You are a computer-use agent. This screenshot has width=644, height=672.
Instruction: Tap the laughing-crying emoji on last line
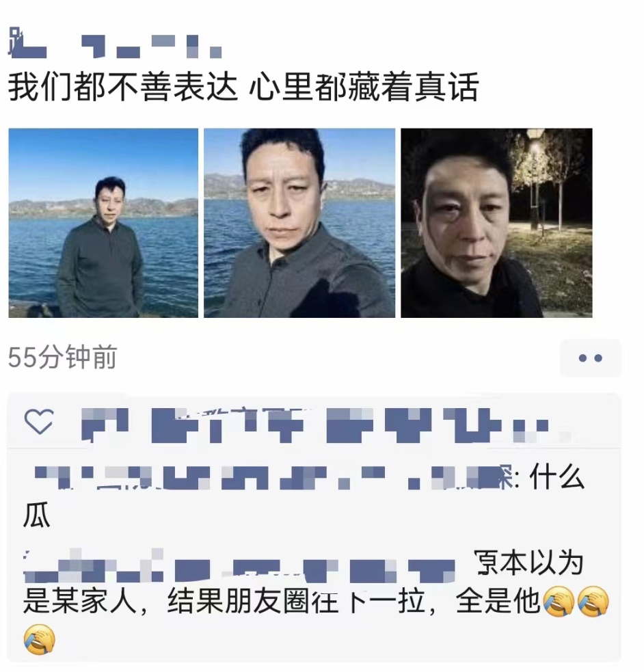(x=40, y=640)
